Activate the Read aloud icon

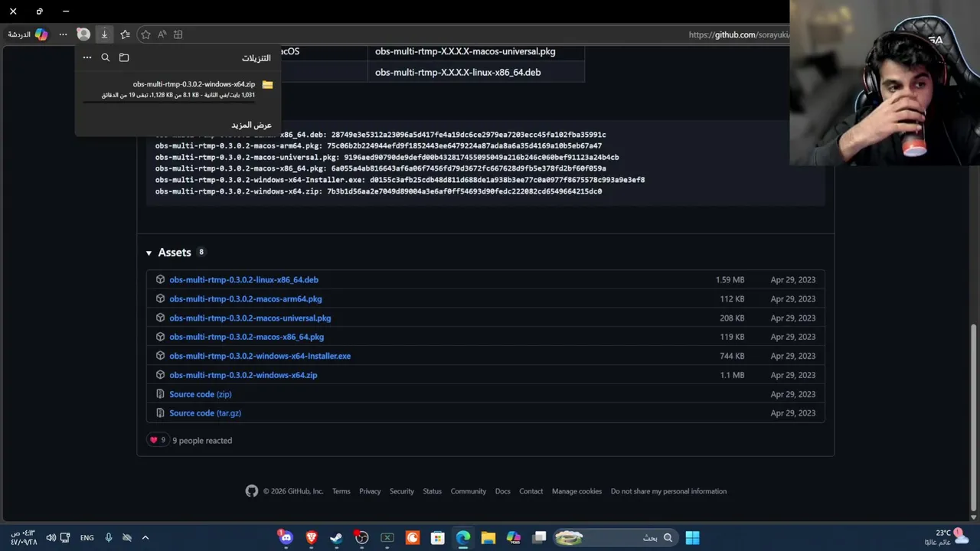pos(162,34)
